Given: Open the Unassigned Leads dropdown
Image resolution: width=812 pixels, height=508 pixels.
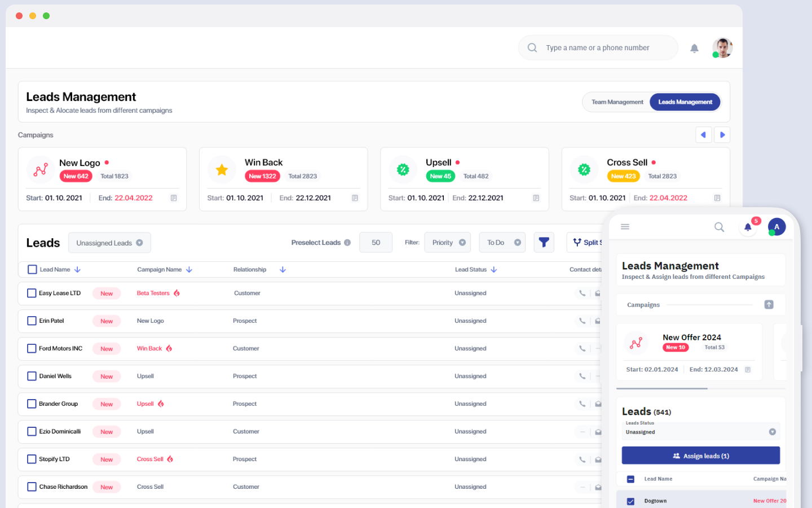Looking at the screenshot, I should pyautogui.click(x=109, y=243).
